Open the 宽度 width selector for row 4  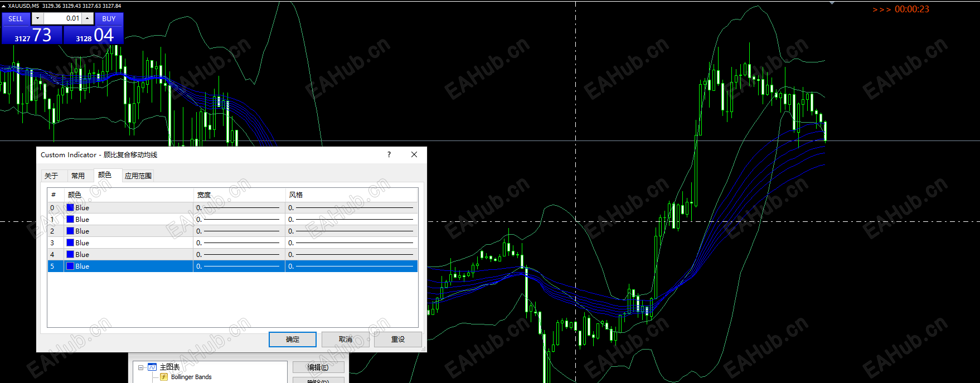point(239,254)
